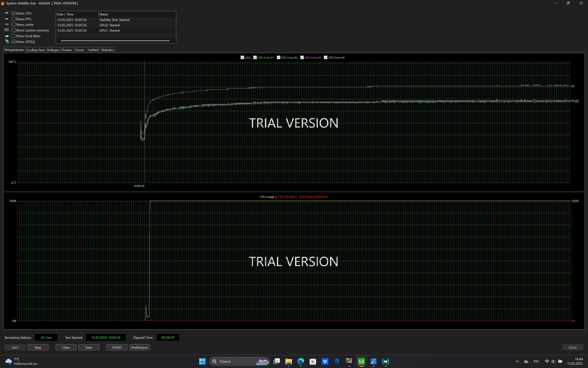The image size is (588, 368).
Task: Click the Stress system memory module icon
Action: coord(7,30)
